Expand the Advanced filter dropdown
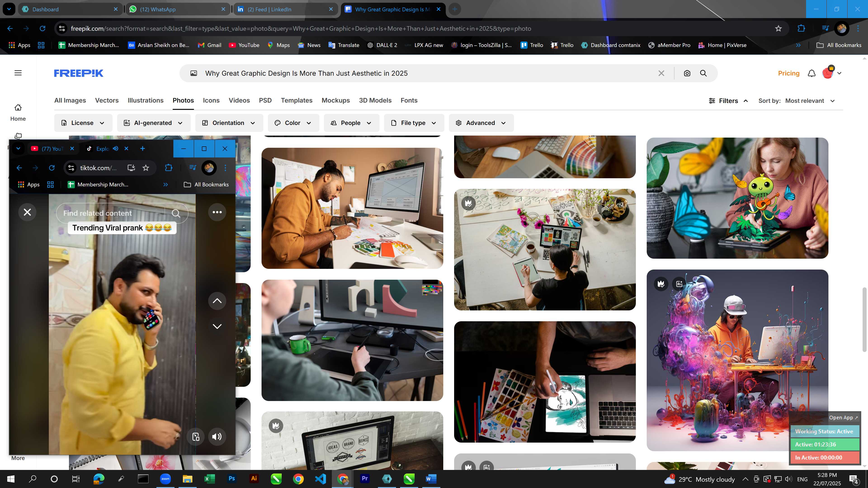Screen dimensions: 868x488 point(481,123)
